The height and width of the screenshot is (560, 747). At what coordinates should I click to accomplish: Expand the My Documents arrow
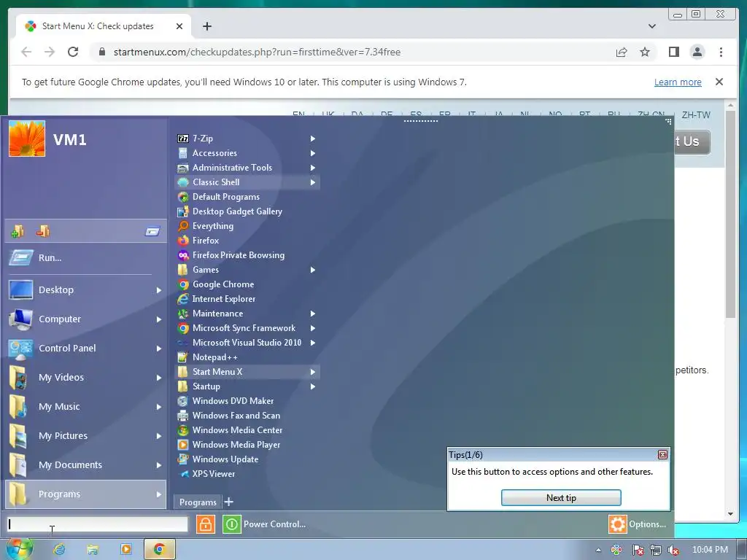point(158,465)
